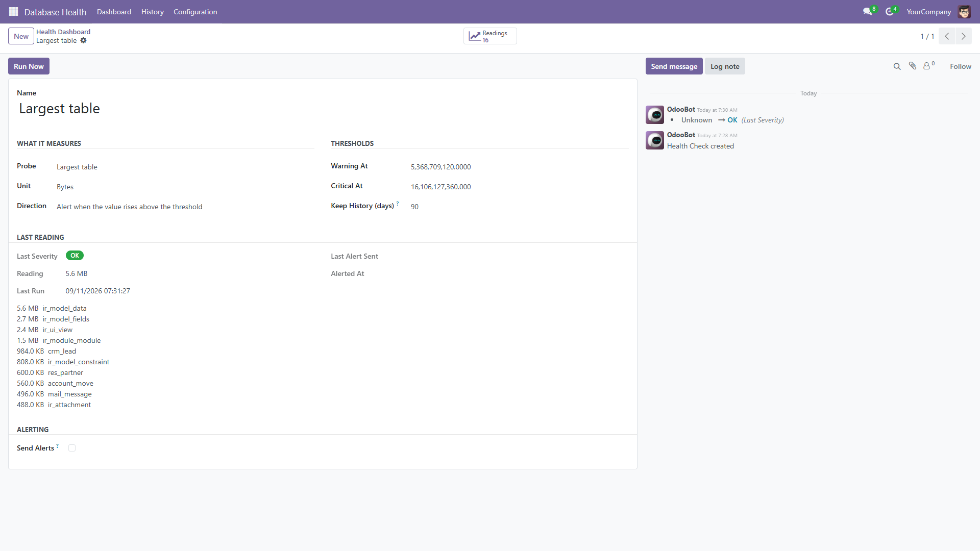Search messages with the chatter magnifier icon
The width and height of the screenshot is (980, 551).
pyautogui.click(x=897, y=66)
